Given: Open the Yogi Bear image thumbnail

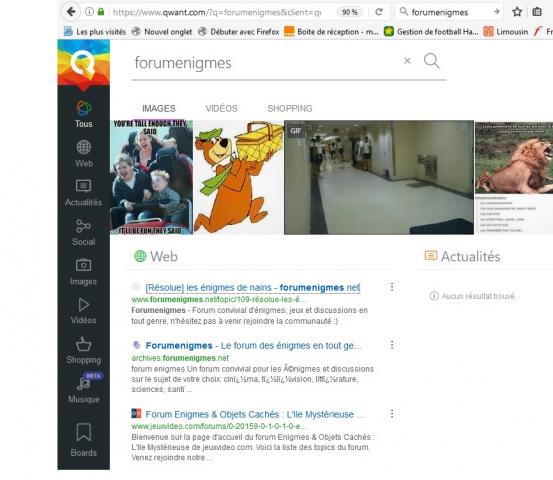Looking at the screenshot, I should [x=239, y=177].
